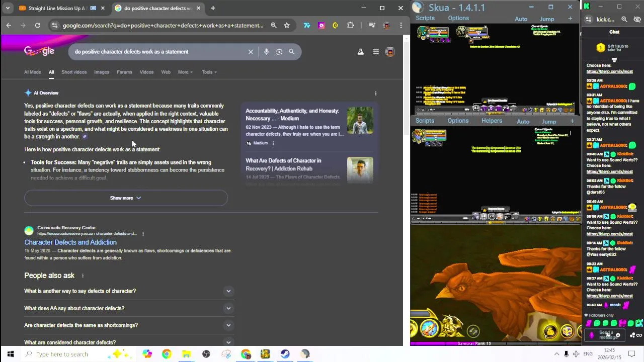
Task: Switch to Images search tab
Action: click(102, 72)
